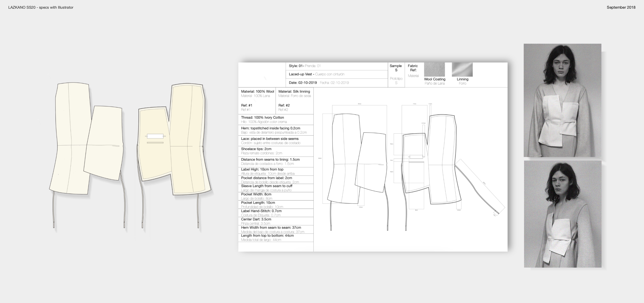
Task: Select 'Distance from seams to lining: 1.5cm' row
Action: tap(276, 162)
